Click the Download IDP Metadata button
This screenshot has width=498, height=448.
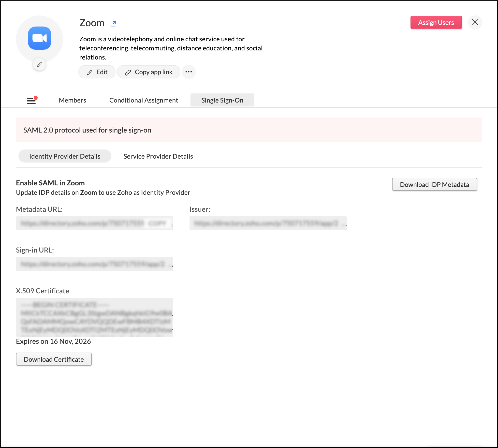(x=434, y=184)
